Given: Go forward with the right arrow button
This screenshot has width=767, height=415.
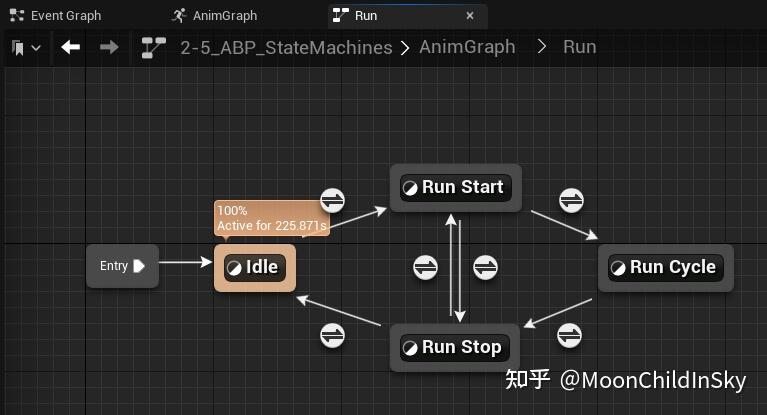Looking at the screenshot, I should tap(109, 47).
